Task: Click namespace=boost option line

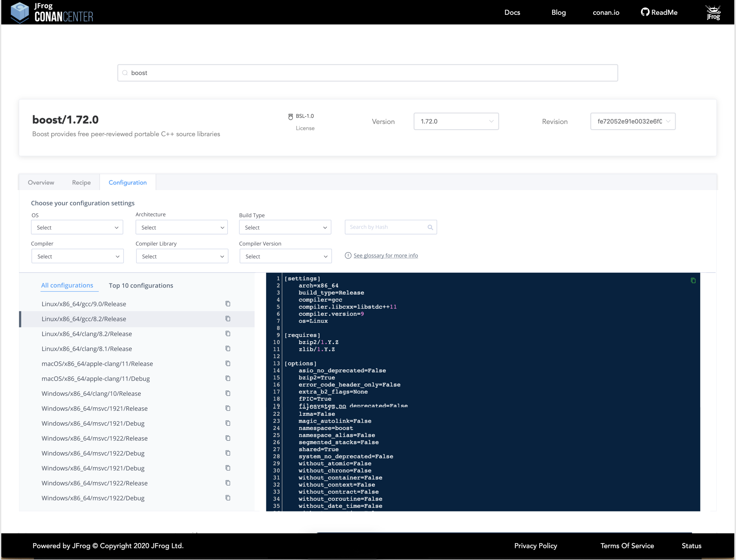Action: [x=326, y=428]
